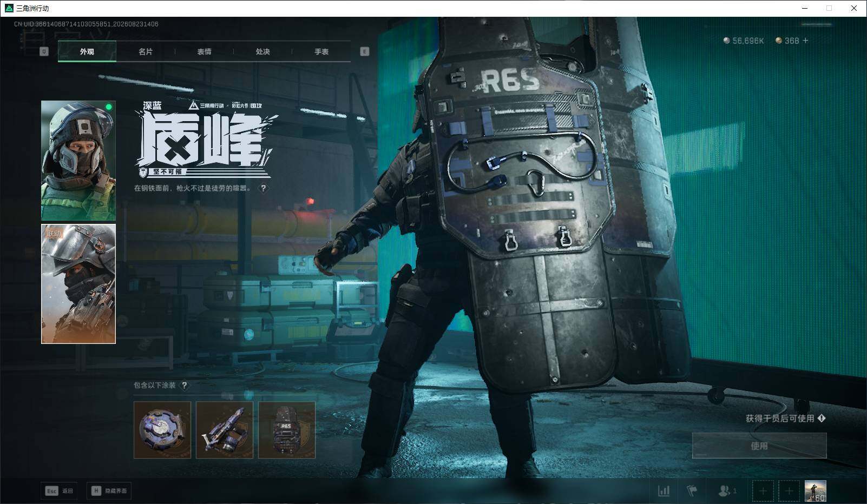
Task: Click Esc 返回 button
Action: [59, 490]
